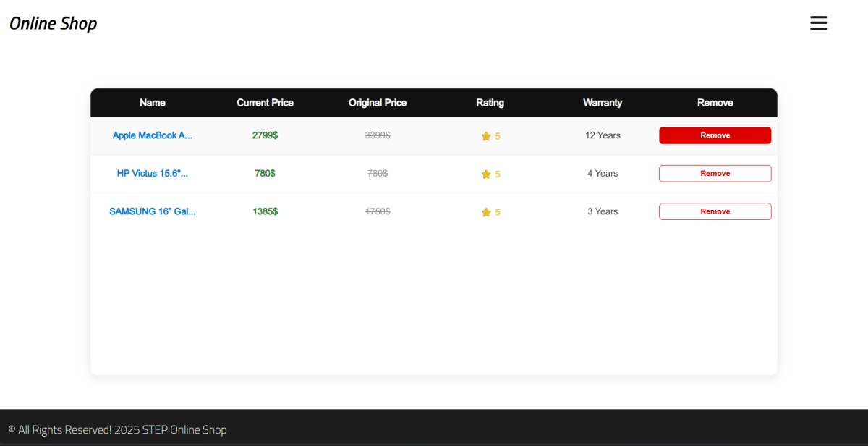Select the Rating column header
The image size is (868, 446).
click(490, 103)
